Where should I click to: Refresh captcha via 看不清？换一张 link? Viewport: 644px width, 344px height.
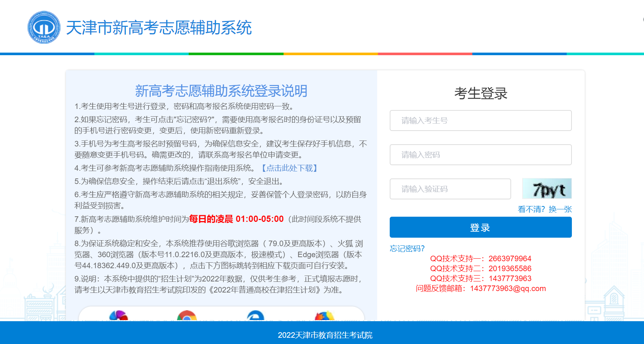click(x=544, y=209)
